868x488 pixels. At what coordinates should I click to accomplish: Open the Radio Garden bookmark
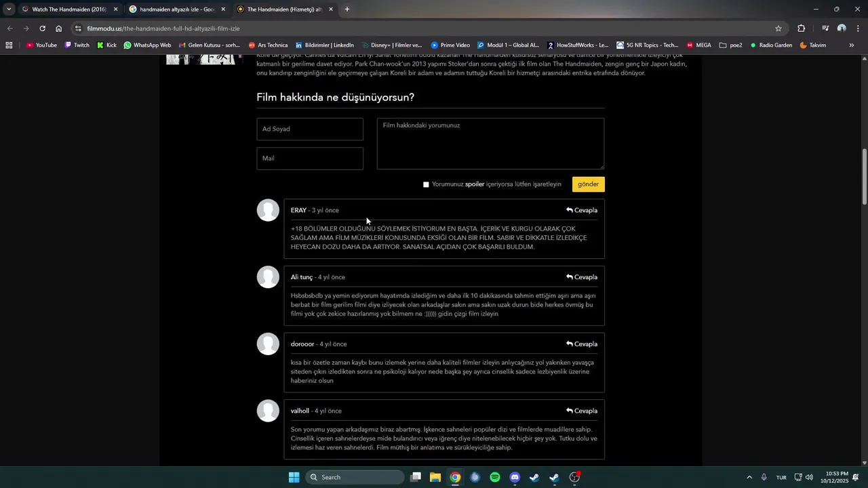click(x=770, y=45)
